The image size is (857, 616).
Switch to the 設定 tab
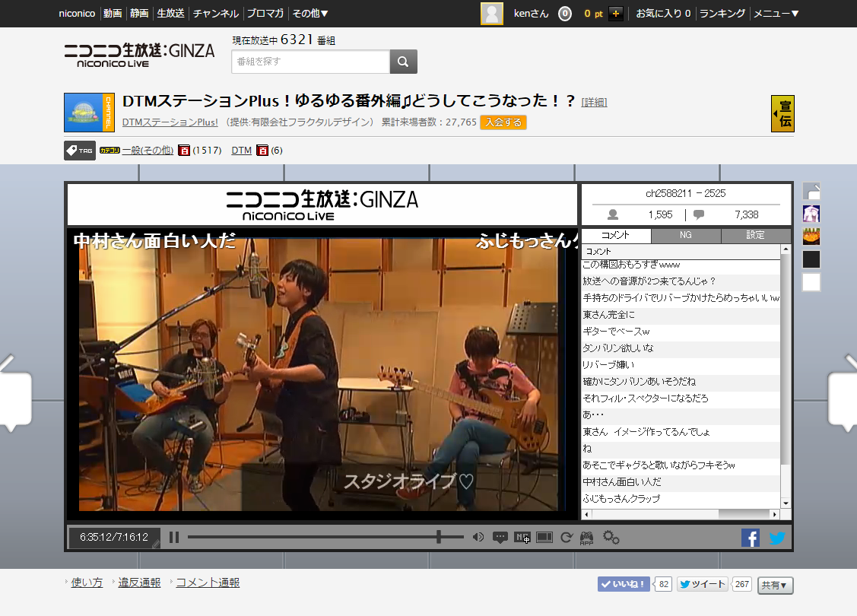pyautogui.click(x=756, y=235)
